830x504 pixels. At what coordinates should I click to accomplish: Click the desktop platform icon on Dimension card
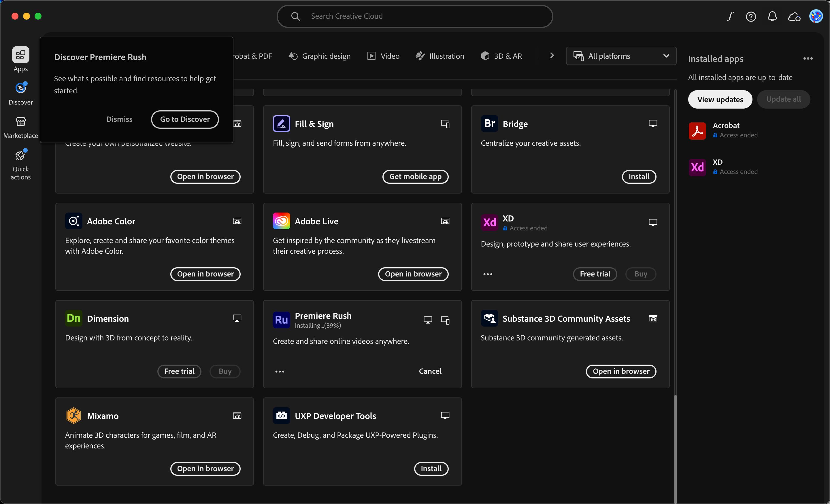237,318
